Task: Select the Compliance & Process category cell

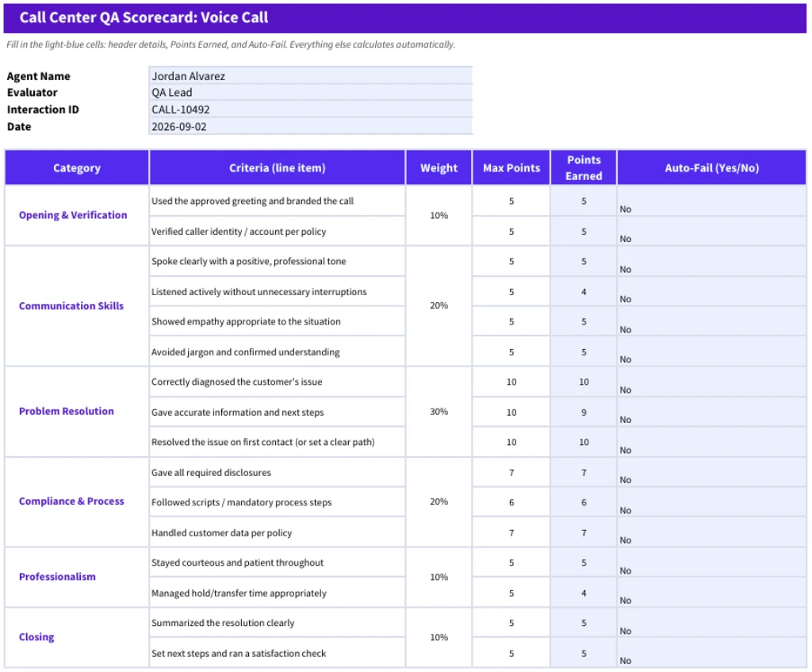Action: [x=77, y=501]
